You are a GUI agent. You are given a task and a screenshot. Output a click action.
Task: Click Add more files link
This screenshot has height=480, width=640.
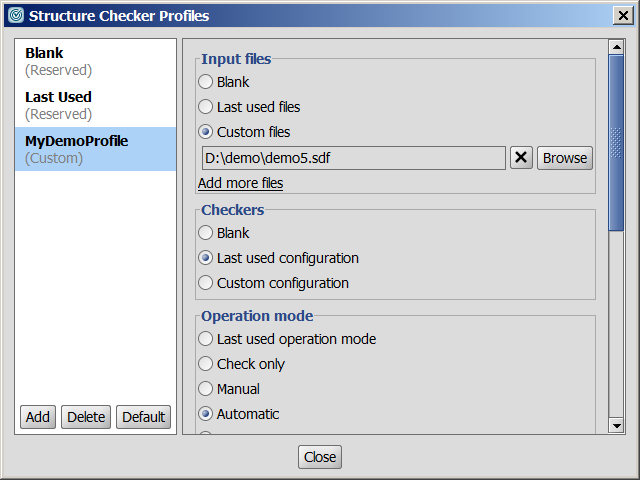coord(240,183)
